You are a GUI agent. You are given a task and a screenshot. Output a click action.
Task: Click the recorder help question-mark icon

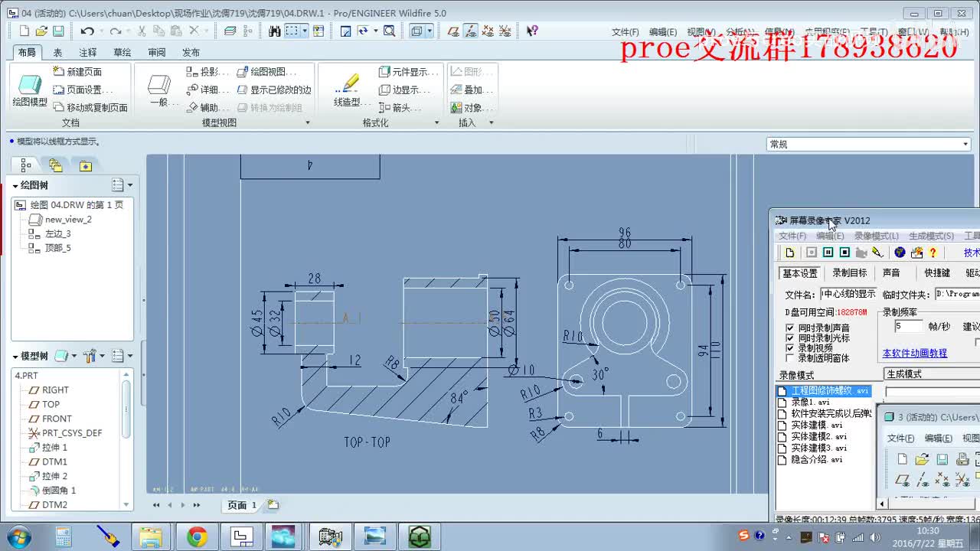933,253
